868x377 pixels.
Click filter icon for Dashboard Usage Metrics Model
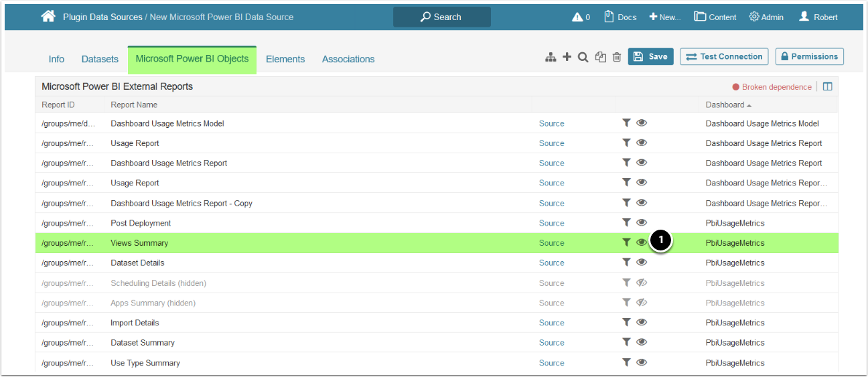[626, 123]
